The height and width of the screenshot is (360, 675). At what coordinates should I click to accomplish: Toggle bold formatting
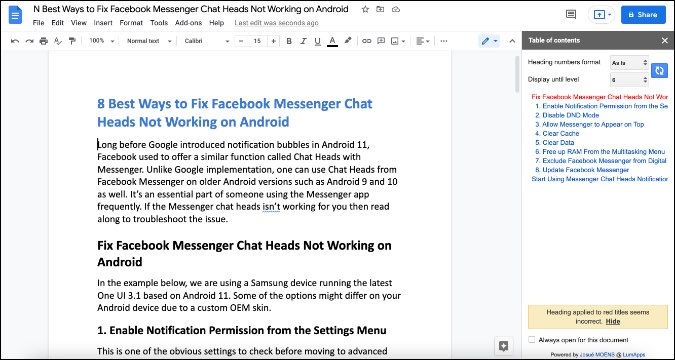click(x=289, y=41)
